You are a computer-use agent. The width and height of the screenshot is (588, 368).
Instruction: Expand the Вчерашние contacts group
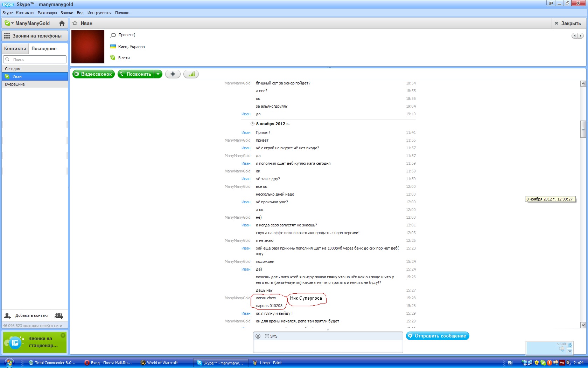coord(15,84)
